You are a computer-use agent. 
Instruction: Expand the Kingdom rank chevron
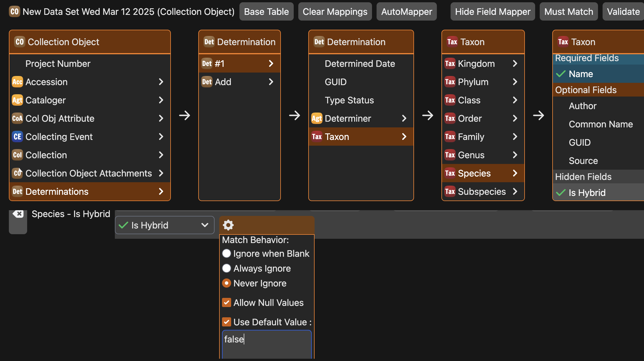[515, 63]
